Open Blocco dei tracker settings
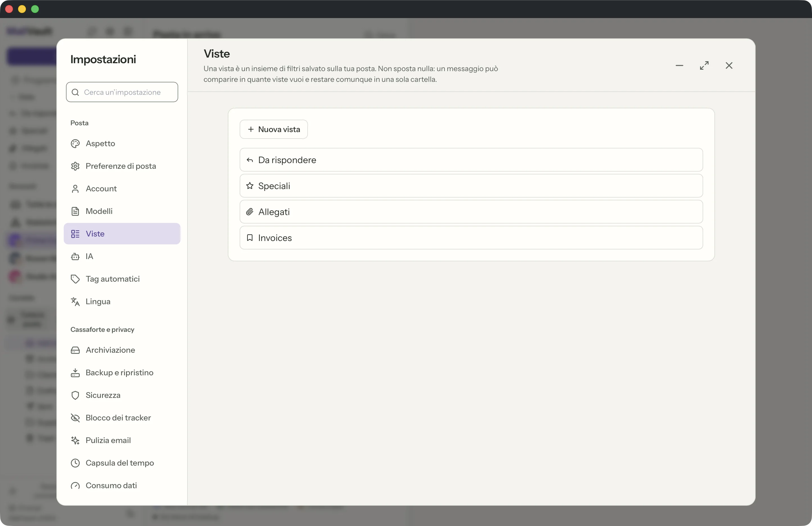Screen dimensions: 812x526 [x=122, y=417]
